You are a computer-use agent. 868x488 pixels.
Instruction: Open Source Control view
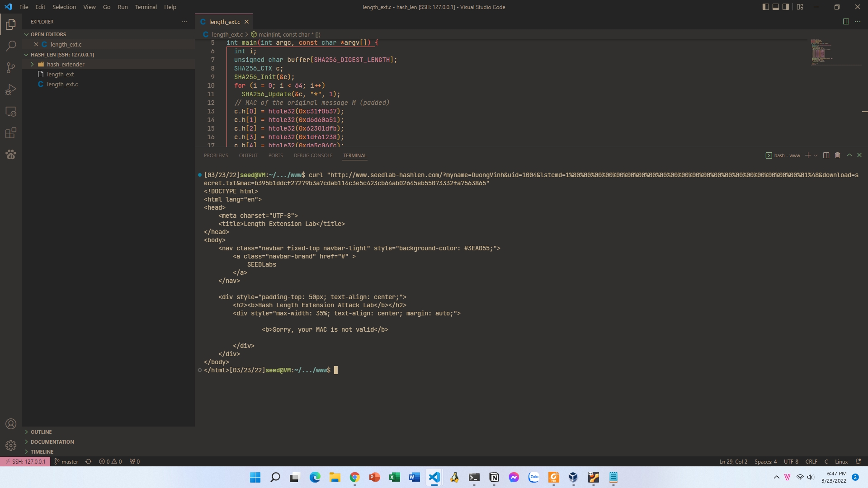(x=11, y=68)
